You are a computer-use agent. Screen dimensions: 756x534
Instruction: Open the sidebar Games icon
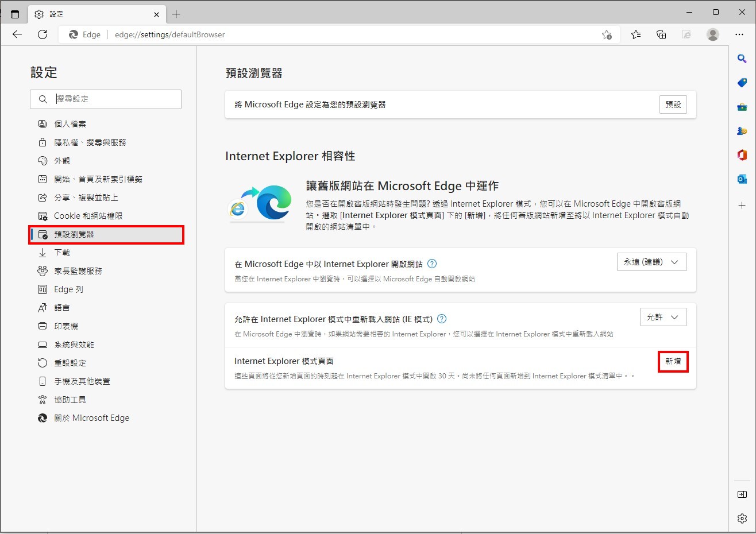(x=742, y=131)
